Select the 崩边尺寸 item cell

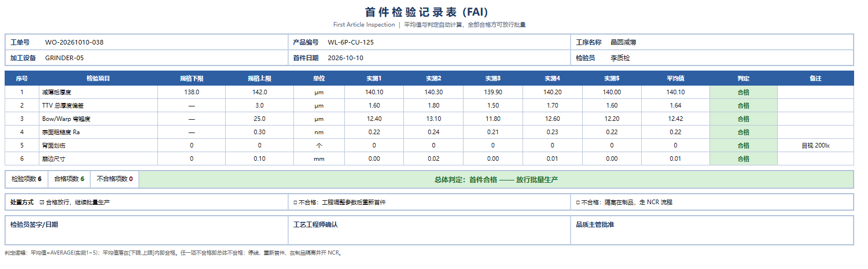pos(98,159)
